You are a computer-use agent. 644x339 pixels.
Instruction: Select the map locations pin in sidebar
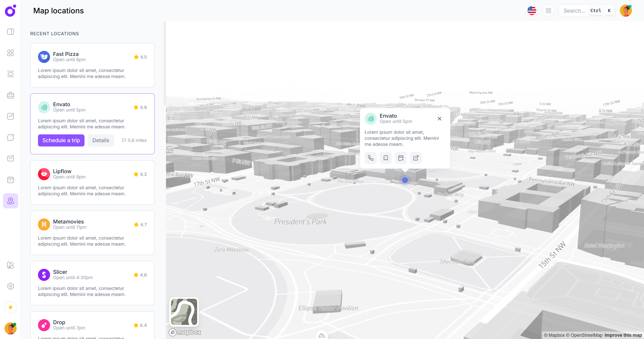pos(11,201)
